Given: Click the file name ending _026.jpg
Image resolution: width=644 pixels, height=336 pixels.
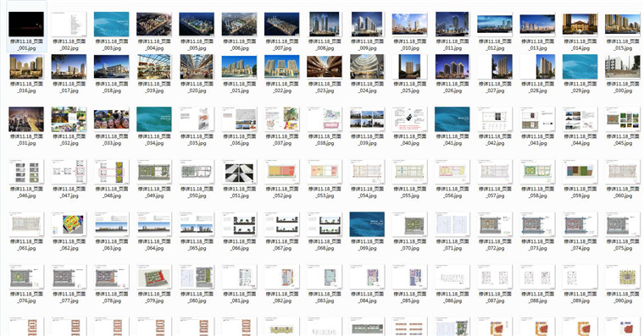Looking at the screenshot, I should pyautogui.click(x=452, y=87).
